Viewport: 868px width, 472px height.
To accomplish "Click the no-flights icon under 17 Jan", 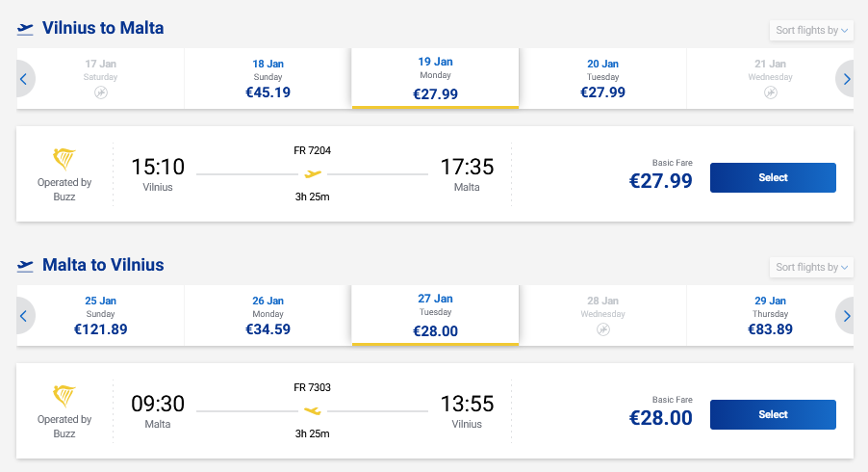I will (x=101, y=92).
